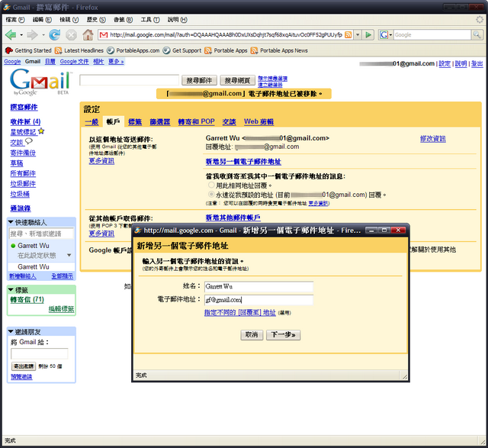Click the 搜尋、新增或邀請 contact search field

[x=41, y=234]
